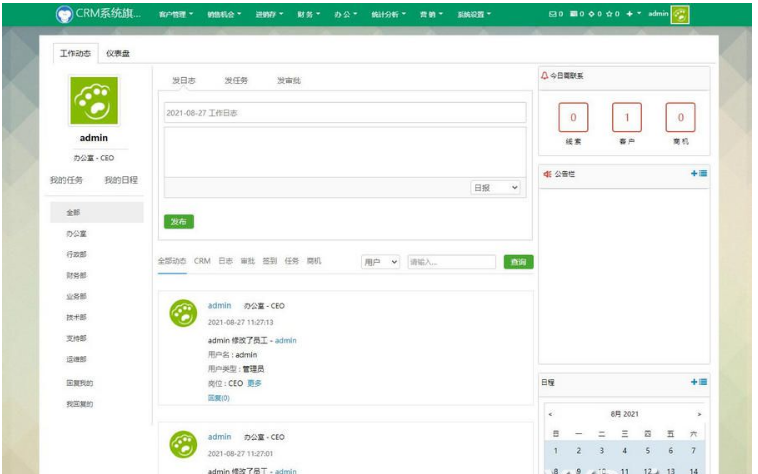
Task: Click the star favorites icon in navbar
Action: click(609, 14)
